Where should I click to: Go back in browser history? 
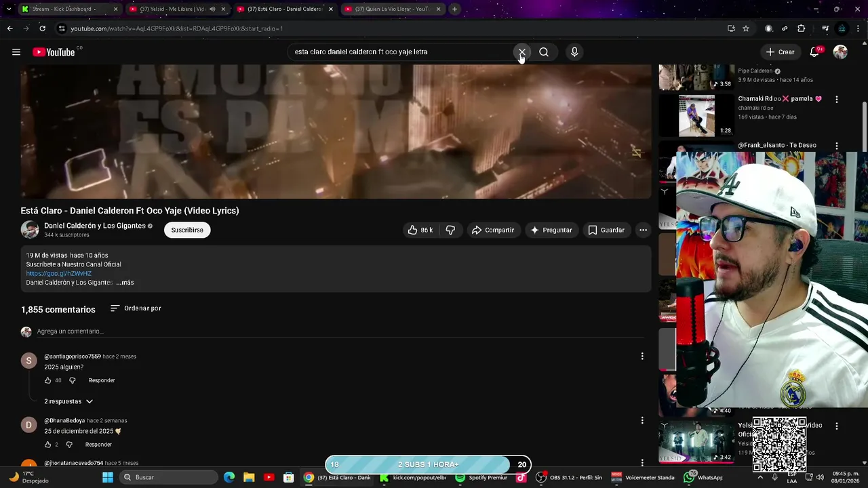[x=9, y=28]
